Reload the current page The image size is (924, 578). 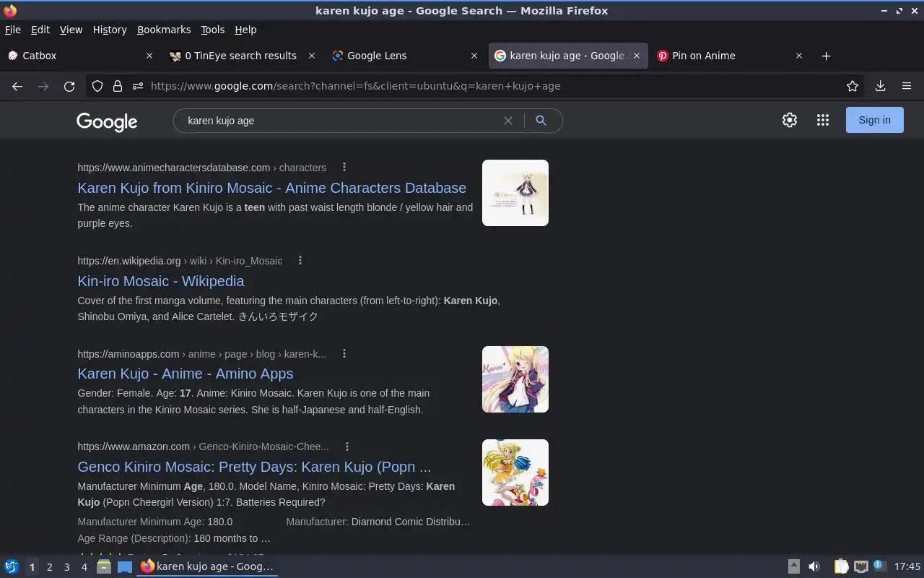click(69, 86)
